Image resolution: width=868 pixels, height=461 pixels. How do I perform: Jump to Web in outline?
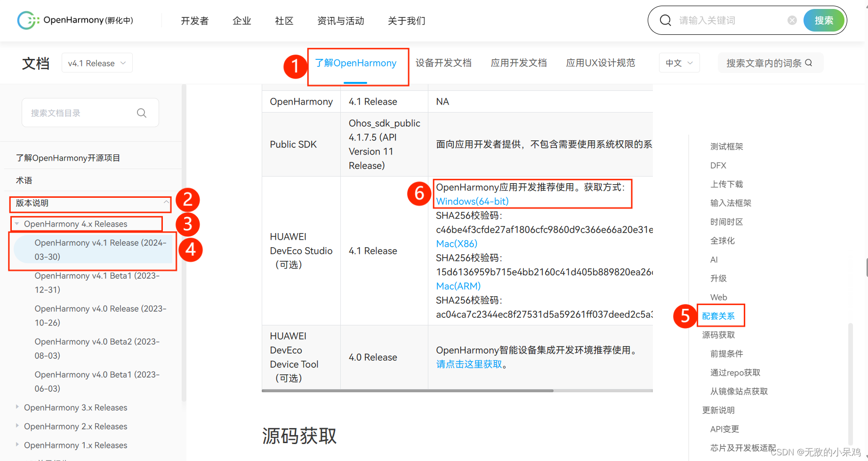pos(719,297)
